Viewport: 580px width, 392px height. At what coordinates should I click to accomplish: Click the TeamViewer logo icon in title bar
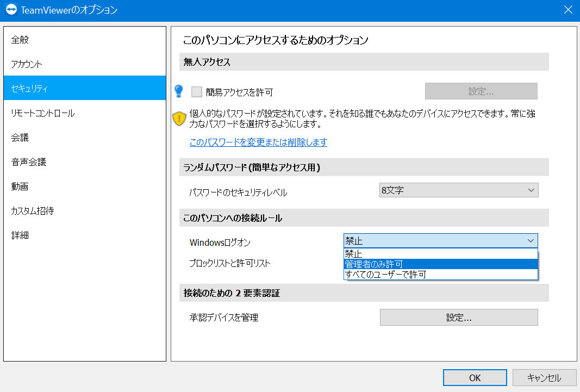click(x=11, y=9)
